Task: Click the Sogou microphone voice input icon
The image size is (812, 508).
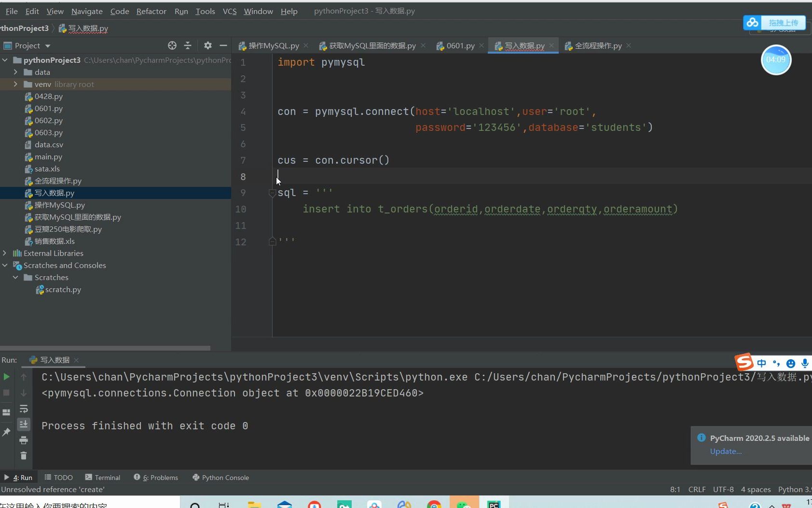Action: pyautogui.click(x=805, y=364)
